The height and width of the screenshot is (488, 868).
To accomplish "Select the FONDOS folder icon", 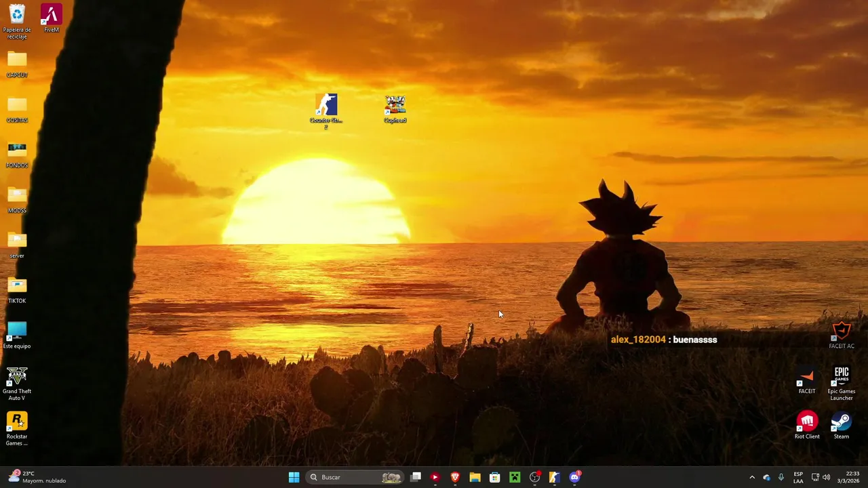I will click(17, 155).
